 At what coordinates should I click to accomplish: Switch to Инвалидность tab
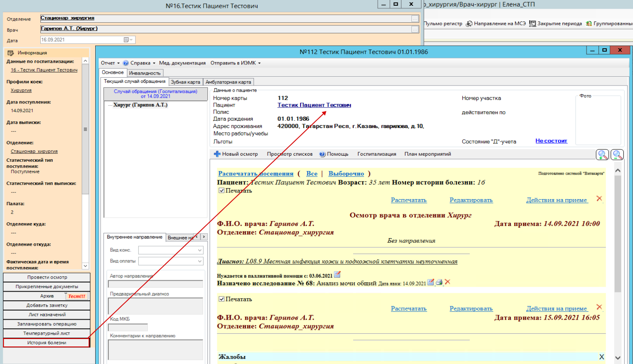[x=146, y=73]
